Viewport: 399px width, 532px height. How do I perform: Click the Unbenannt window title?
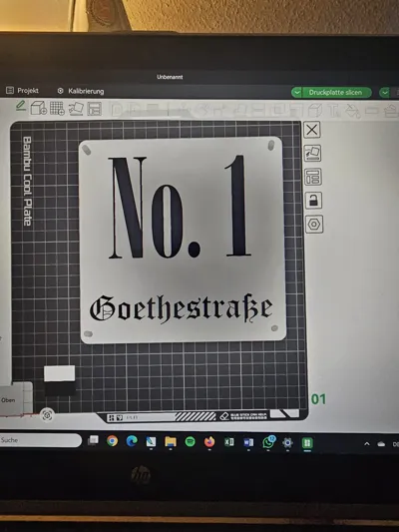[170, 77]
